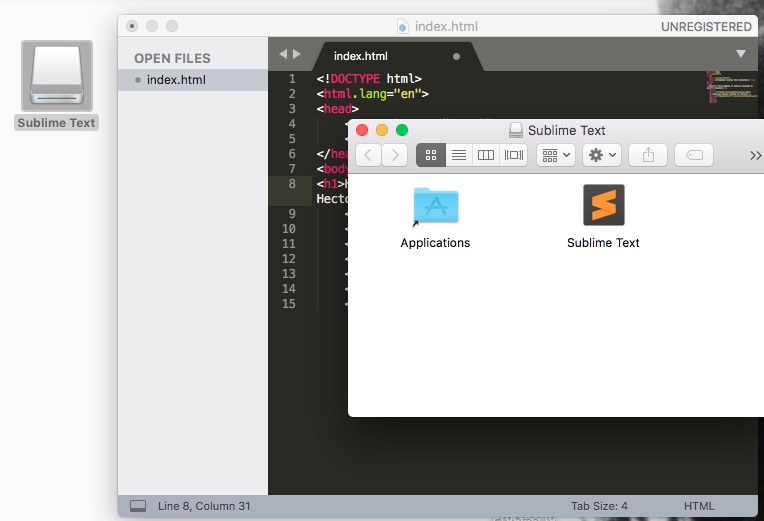This screenshot has width=764, height=521.
Task: Click the DOCTYPE html line of code
Action: click(369, 78)
